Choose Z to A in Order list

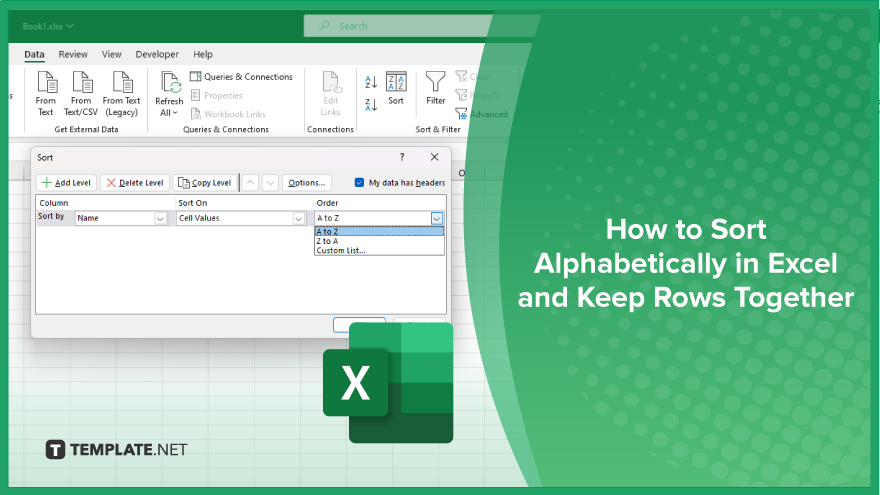[379, 241]
